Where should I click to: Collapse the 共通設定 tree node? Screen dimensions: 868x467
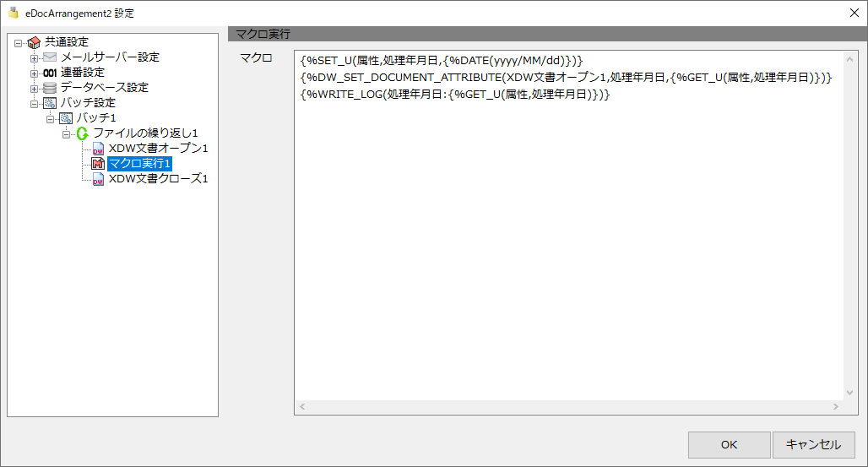pos(19,43)
